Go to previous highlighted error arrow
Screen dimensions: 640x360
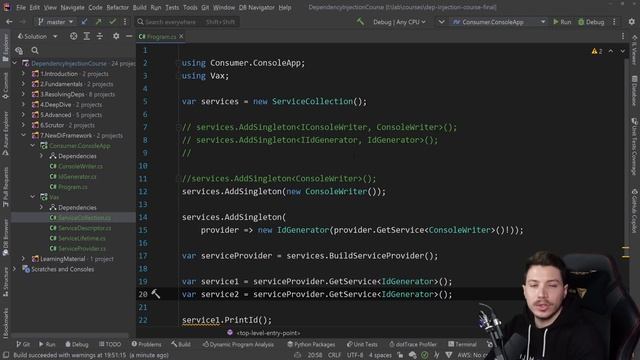(x=611, y=51)
